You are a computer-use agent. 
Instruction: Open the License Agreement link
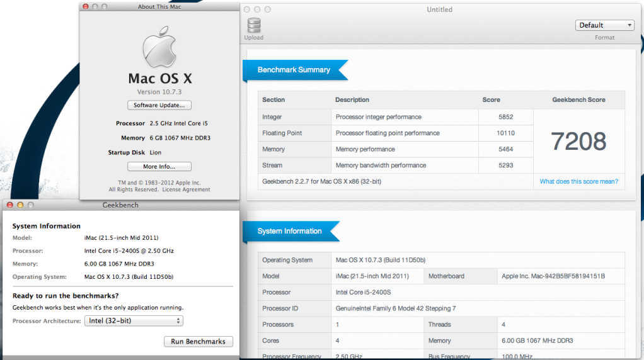[x=186, y=189]
